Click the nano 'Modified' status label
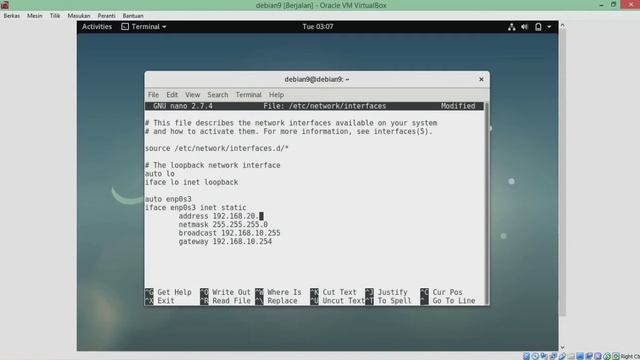The height and width of the screenshot is (360, 640). [x=458, y=106]
